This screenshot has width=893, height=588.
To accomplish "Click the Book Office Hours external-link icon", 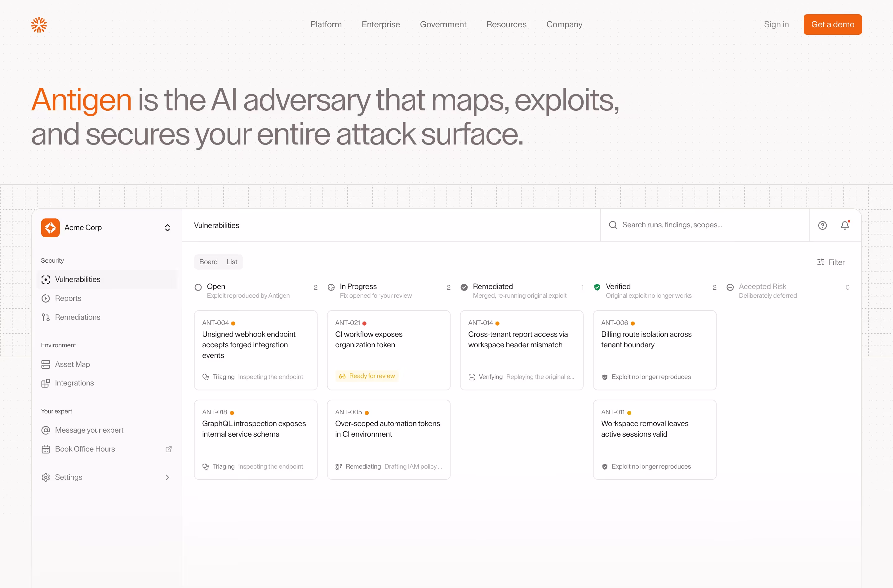I will pyautogui.click(x=169, y=449).
